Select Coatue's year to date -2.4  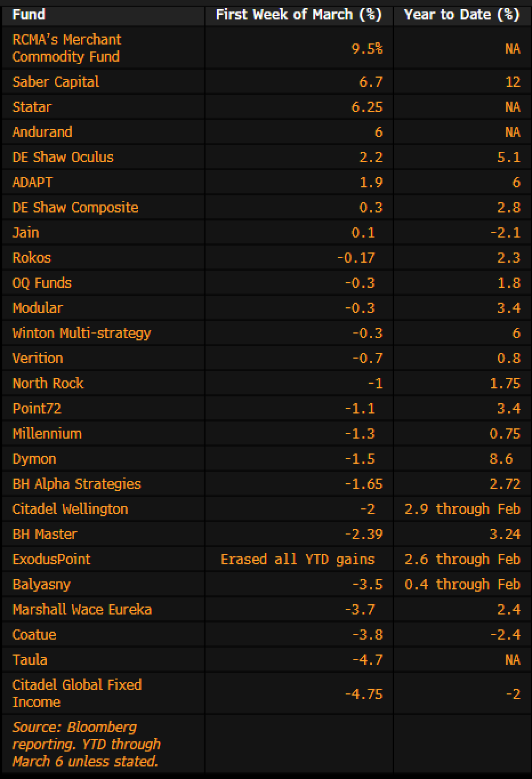pyautogui.click(x=505, y=635)
